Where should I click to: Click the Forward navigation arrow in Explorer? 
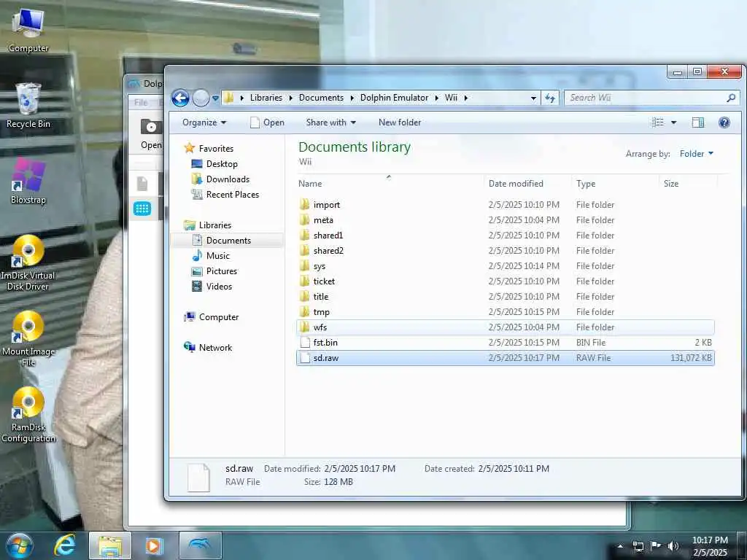(x=201, y=98)
